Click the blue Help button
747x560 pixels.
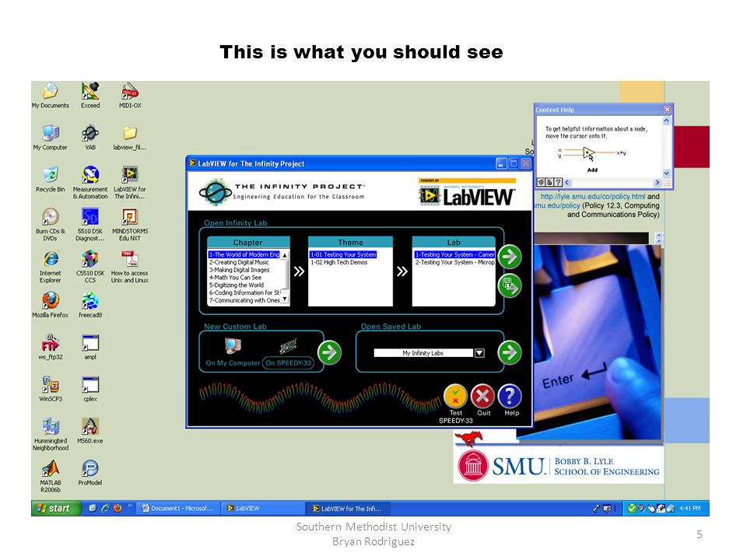pos(510,396)
